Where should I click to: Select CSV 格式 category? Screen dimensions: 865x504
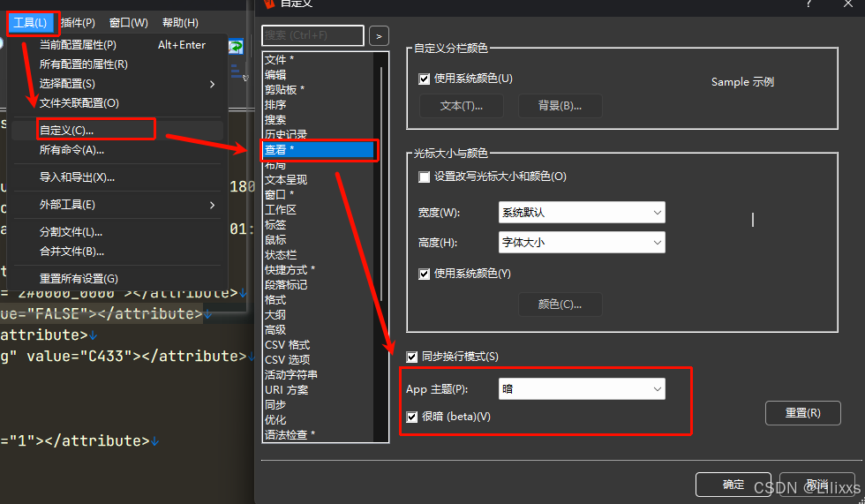point(319,344)
